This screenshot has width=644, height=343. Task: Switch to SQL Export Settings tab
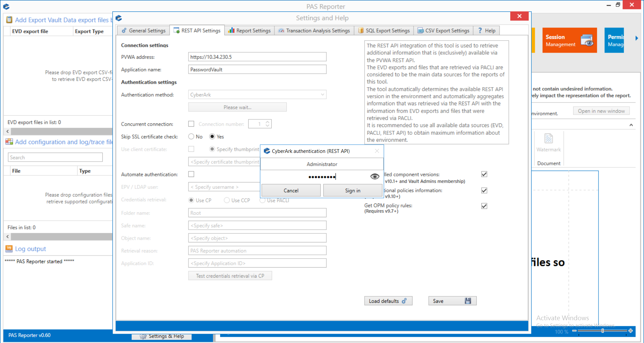(x=384, y=31)
